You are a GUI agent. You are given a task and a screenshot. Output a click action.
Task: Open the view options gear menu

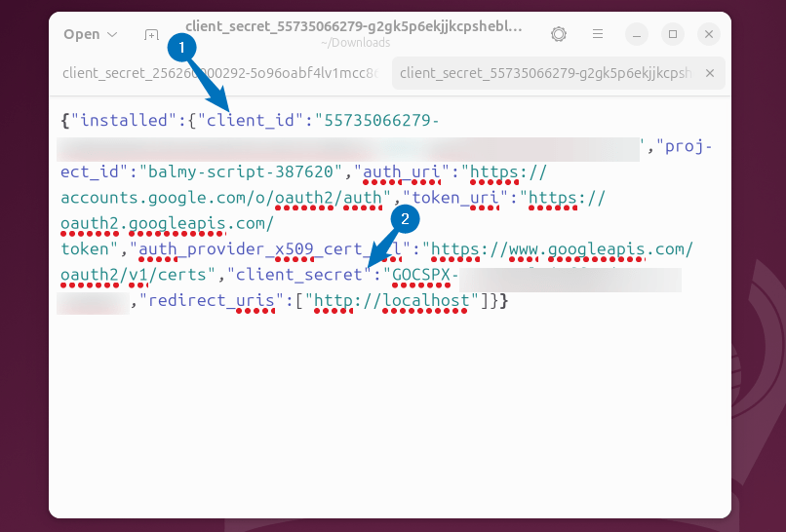click(559, 34)
